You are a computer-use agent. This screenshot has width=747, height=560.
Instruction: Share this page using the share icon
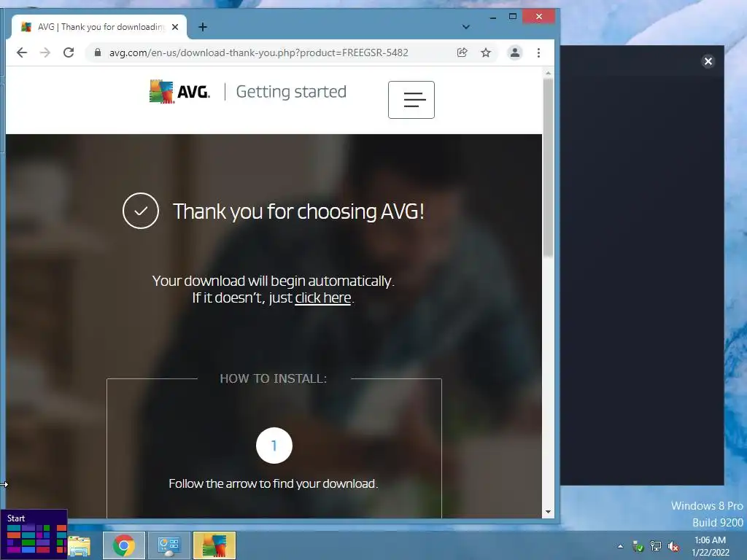pos(462,52)
